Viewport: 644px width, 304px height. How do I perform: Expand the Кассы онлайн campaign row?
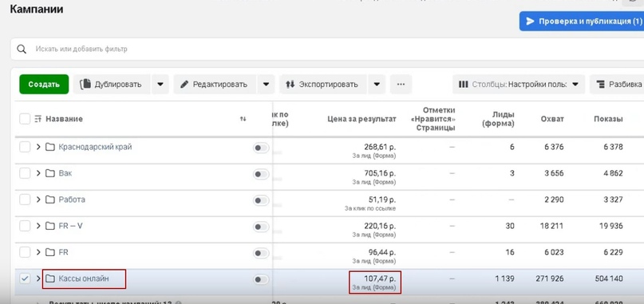38,278
